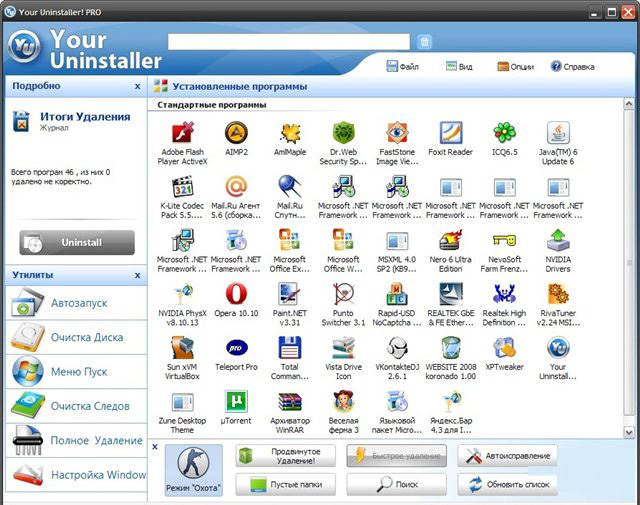Click the Поиск search button

pos(397,485)
